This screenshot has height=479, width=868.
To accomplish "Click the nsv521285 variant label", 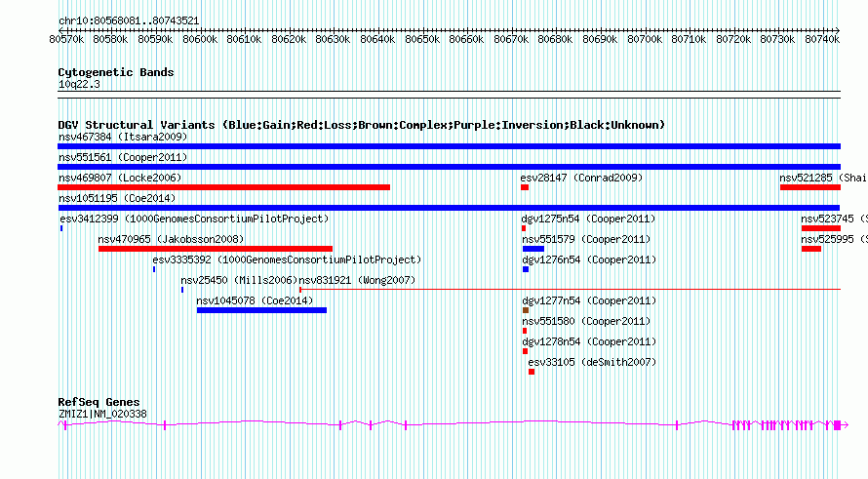I will tap(823, 178).
